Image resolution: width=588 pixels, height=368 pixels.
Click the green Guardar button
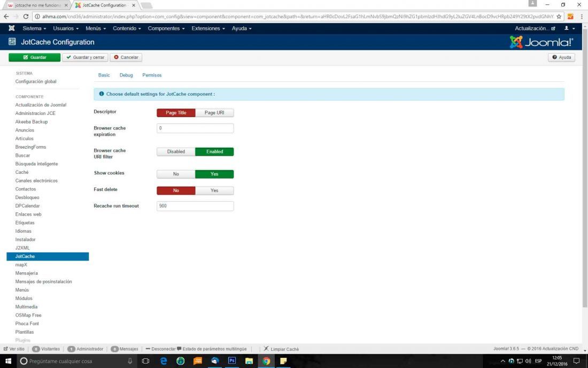[34, 57]
